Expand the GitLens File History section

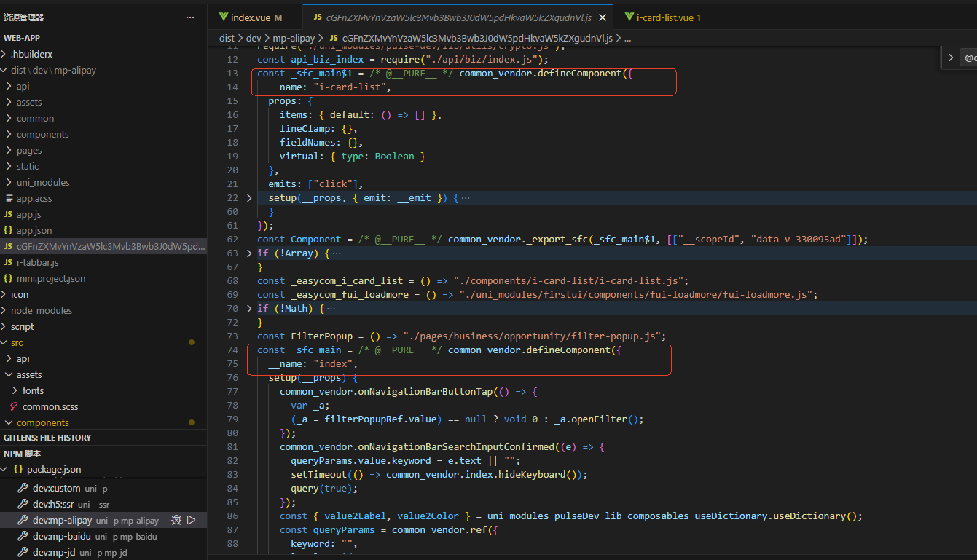(x=47, y=438)
